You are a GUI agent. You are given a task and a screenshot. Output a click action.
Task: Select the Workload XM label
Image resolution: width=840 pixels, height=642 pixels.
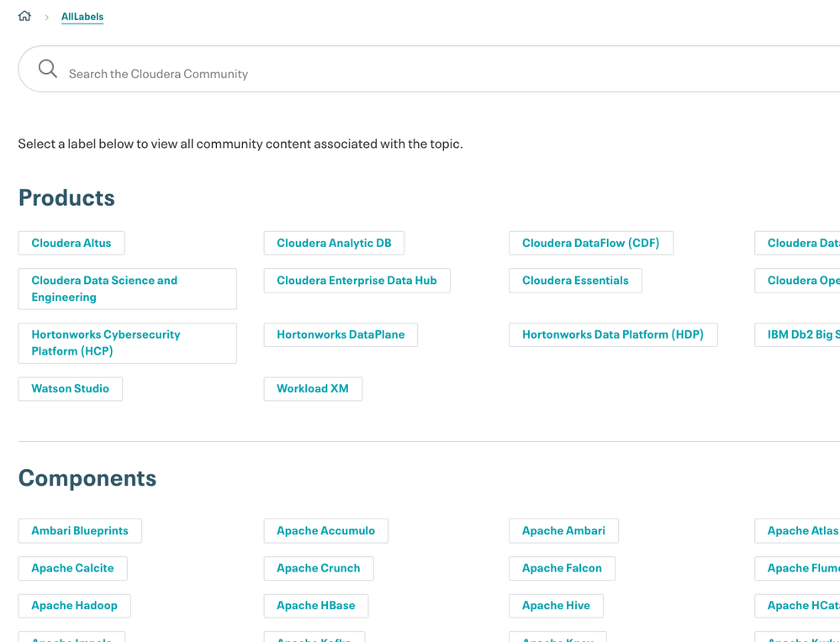tap(313, 388)
